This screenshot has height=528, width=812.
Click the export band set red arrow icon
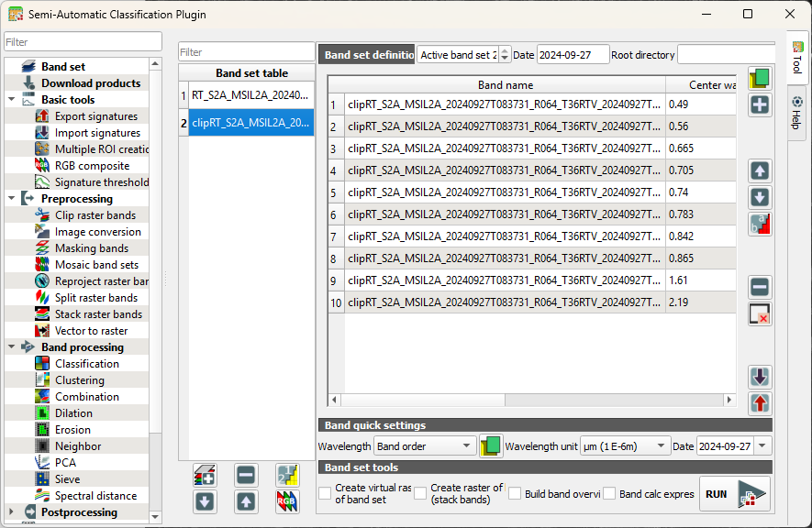coord(760,403)
